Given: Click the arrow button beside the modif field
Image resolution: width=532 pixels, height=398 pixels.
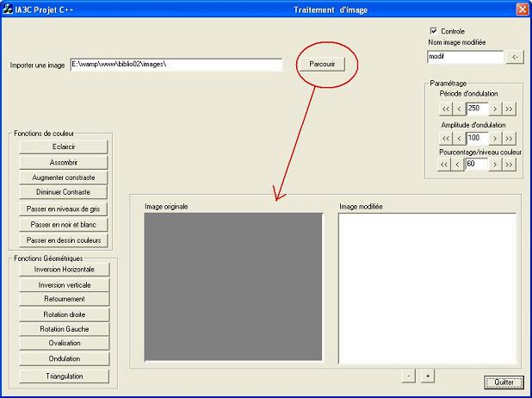Looking at the screenshot, I should (x=515, y=57).
